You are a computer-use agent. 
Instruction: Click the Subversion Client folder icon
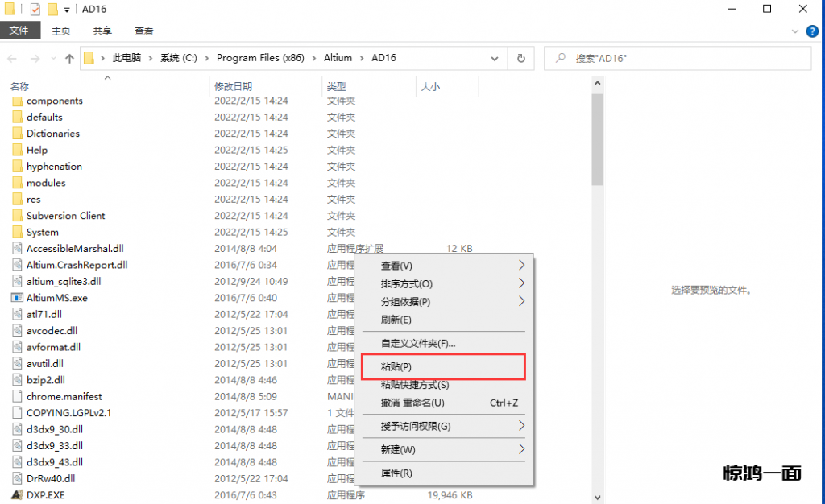(18, 216)
